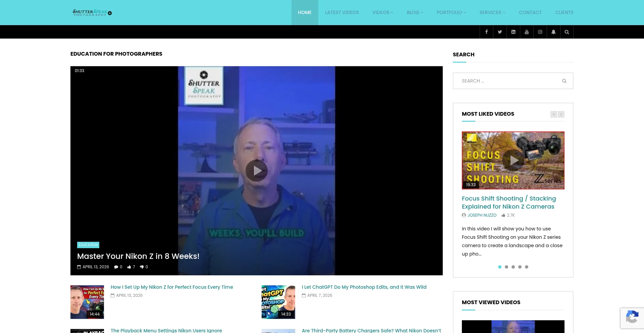Submit search with the sidebar magnifier icon
The image size is (644, 333).
click(x=564, y=81)
